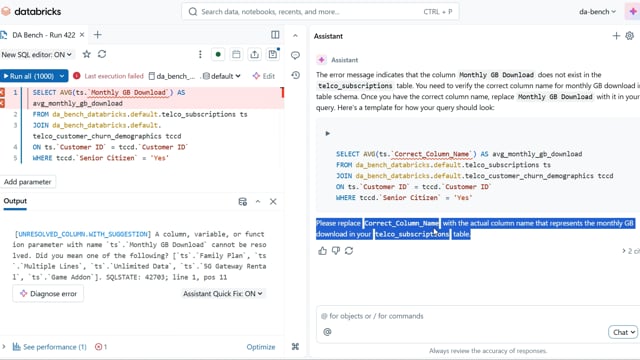Click the Assistant Edit button
This screenshot has width=640, height=360.
click(x=264, y=76)
